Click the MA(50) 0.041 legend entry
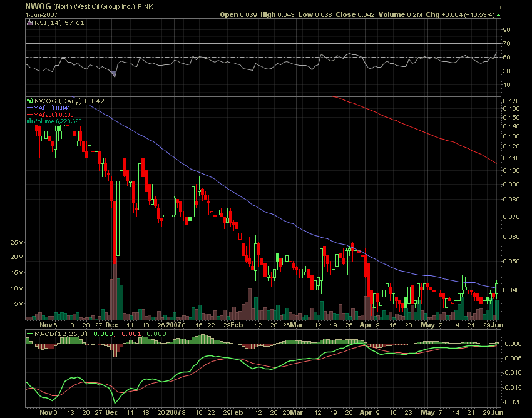Screen dimensions: 532x418 click(52, 108)
